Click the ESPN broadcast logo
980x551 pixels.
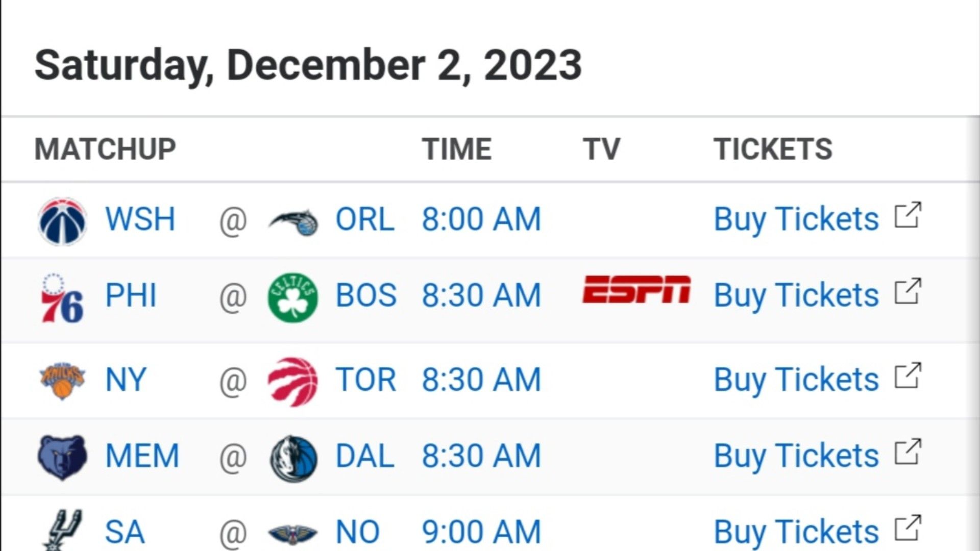[636, 289]
